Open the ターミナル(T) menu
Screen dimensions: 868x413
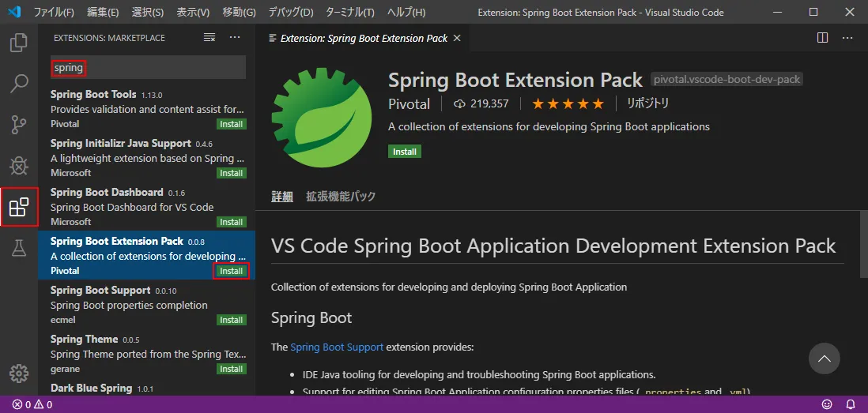click(350, 12)
